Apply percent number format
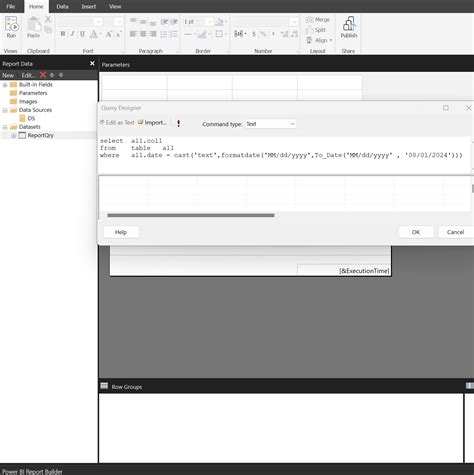Image resolution: width=474 pixels, height=475 pixels. (263, 34)
